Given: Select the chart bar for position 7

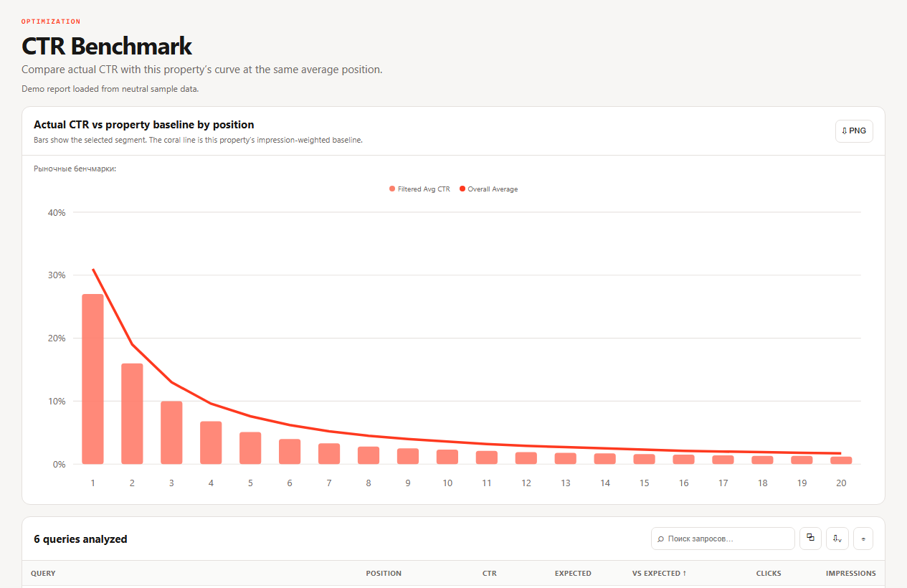Looking at the screenshot, I should point(329,454).
